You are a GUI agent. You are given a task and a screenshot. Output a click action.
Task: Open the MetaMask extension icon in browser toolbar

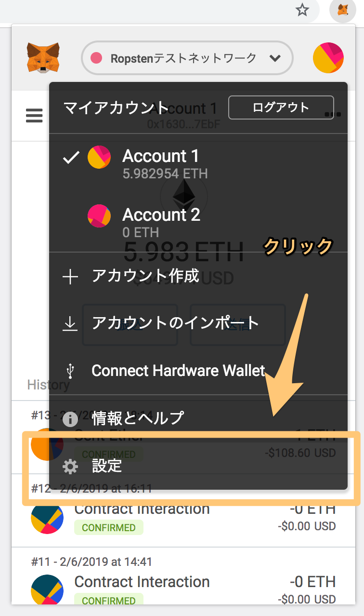[x=343, y=10]
